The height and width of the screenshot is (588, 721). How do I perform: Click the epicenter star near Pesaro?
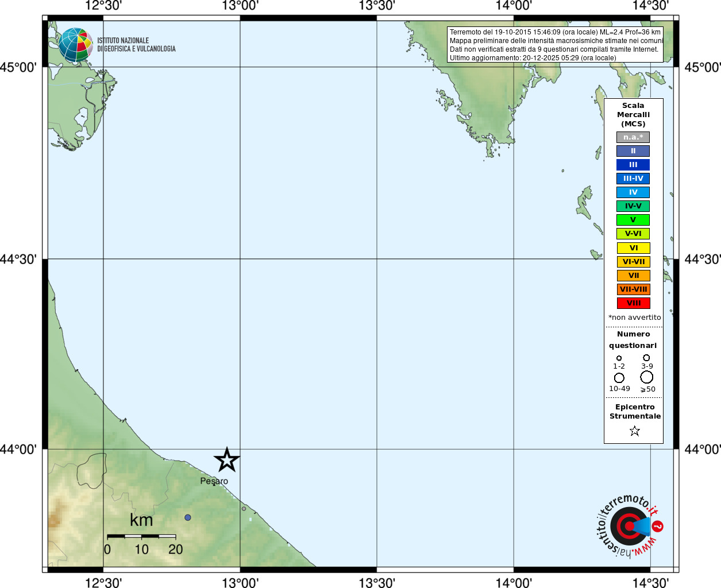click(x=227, y=460)
